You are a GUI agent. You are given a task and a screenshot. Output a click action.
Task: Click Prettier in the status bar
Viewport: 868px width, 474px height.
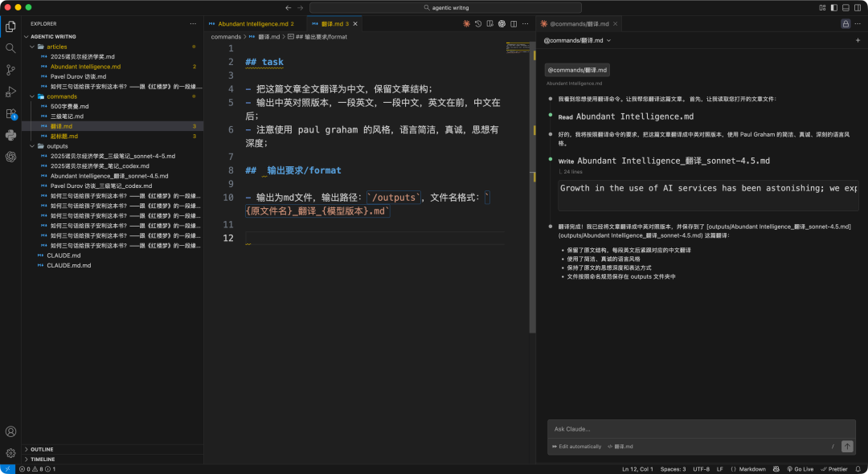[x=834, y=469]
